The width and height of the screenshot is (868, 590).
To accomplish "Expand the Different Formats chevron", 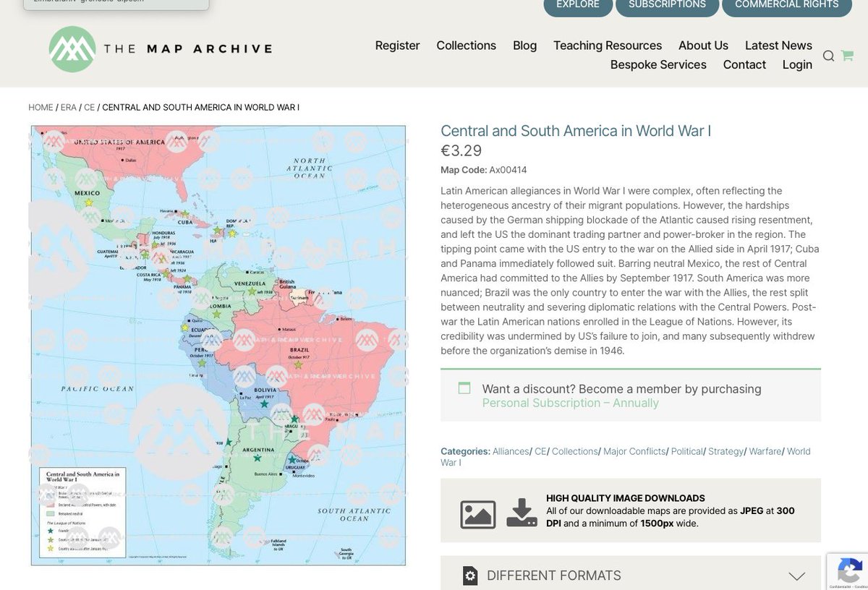I will (x=796, y=576).
